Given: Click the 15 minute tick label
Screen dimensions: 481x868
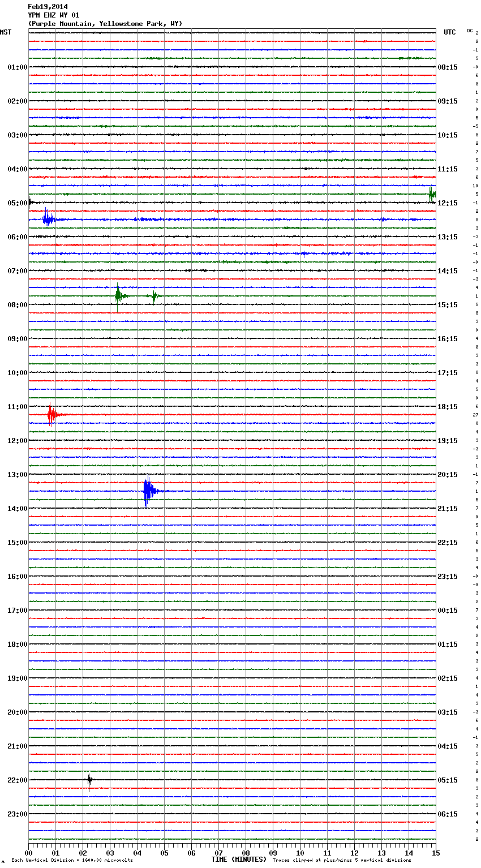Looking at the screenshot, I should click(x=435, y=853).
